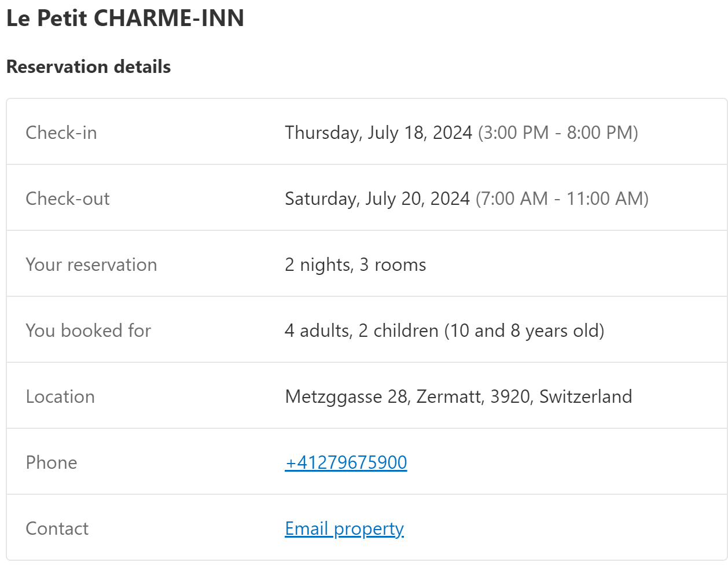Click the Contact label

pos(57,528)
